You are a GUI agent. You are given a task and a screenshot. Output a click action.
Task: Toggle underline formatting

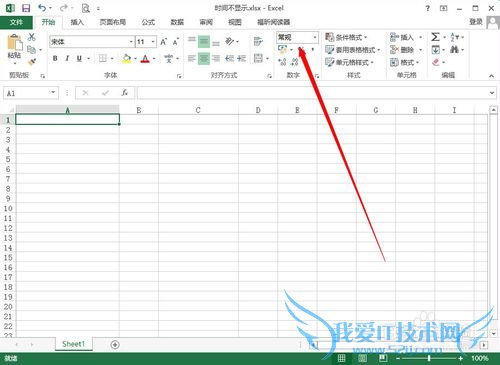79,58
